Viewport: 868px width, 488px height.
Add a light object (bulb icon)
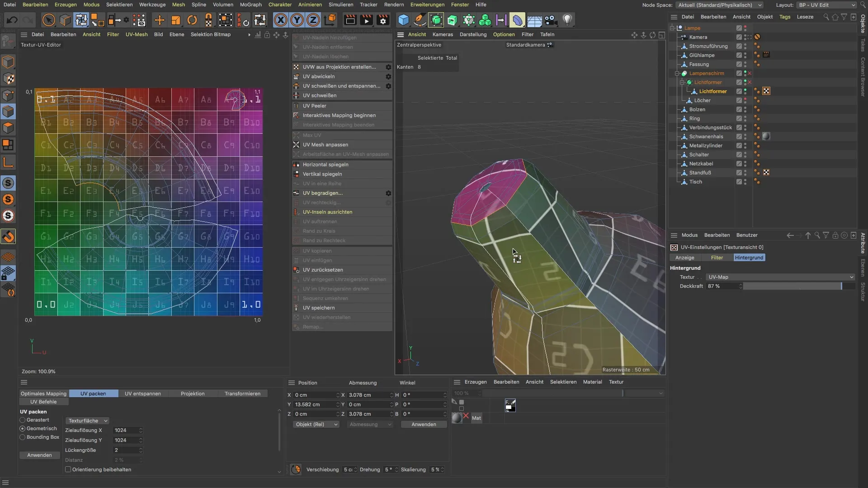567,20
